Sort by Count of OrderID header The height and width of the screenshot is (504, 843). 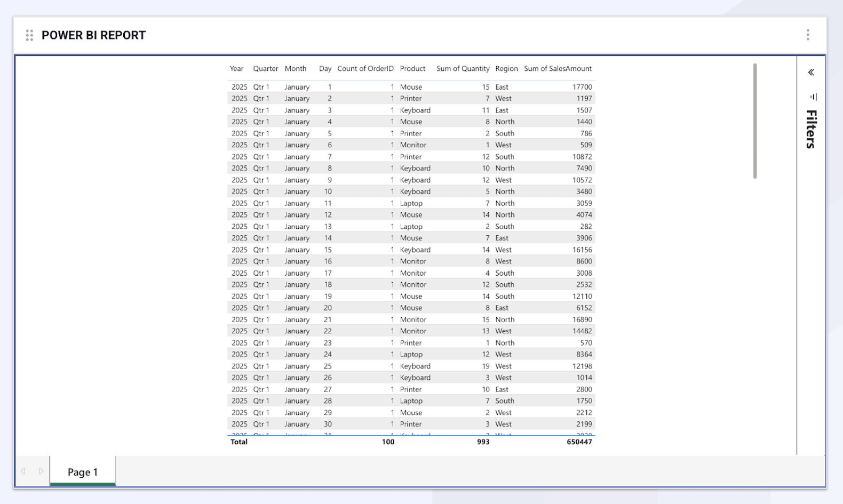[365, 69]
